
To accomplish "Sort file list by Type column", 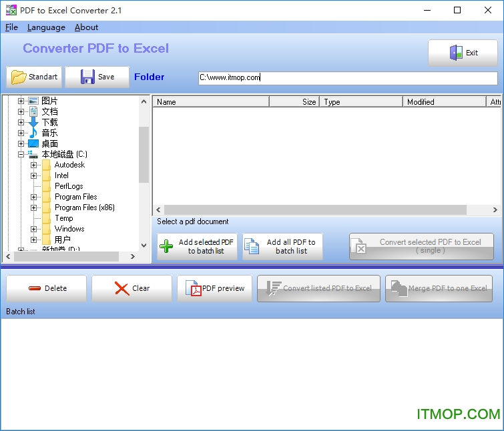I will tap(361, 102).
